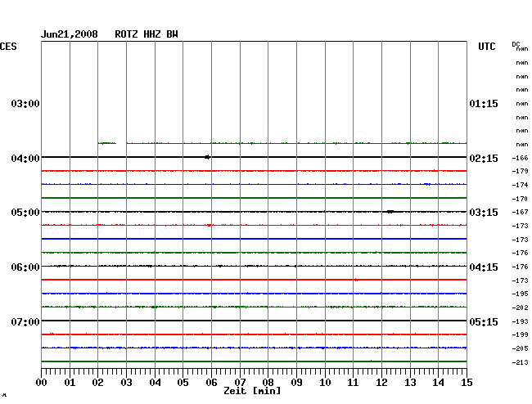The height and width of the screenshot is (404, 532).
Task: Click the black event blip on the 05:00 trace
Action: tap(390, 212)
